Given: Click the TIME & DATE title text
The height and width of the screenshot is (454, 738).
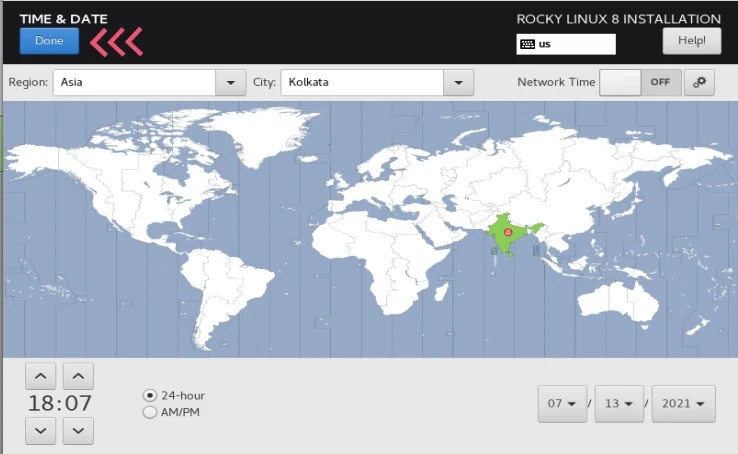Looking at the screenshot, I should pyautogui.click(x=64, y=19).
